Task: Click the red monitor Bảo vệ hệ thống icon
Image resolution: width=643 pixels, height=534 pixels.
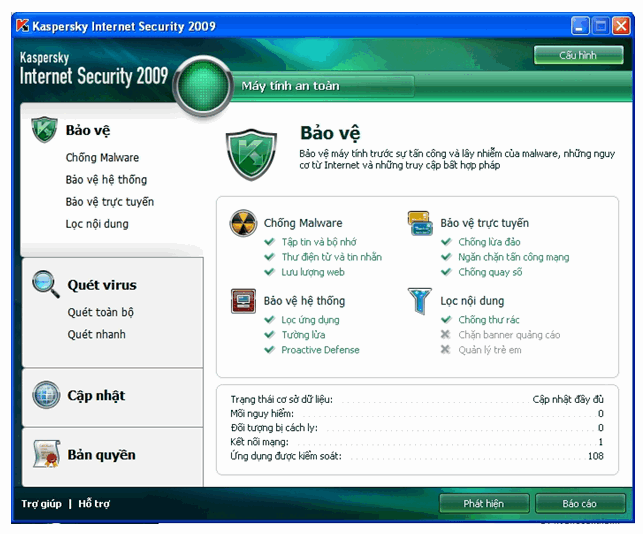Action: (x=243, y=301)
